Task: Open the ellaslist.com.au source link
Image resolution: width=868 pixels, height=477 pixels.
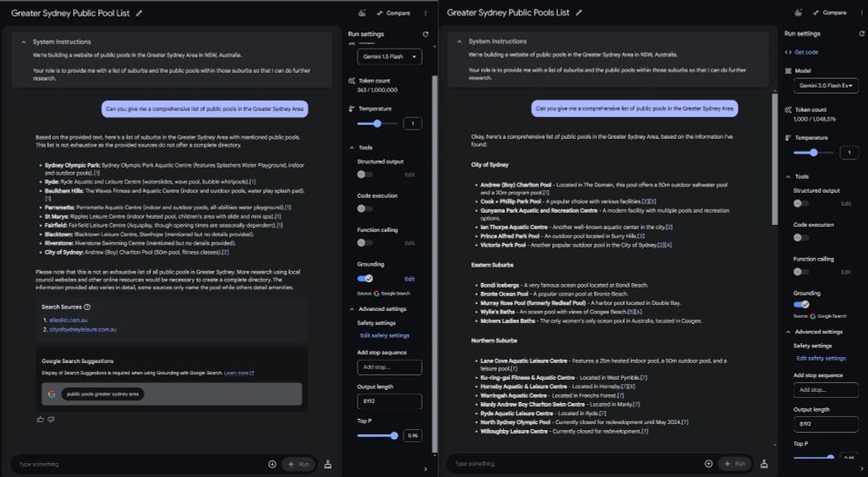Action: pyautogui.click(x=68, y=321)
